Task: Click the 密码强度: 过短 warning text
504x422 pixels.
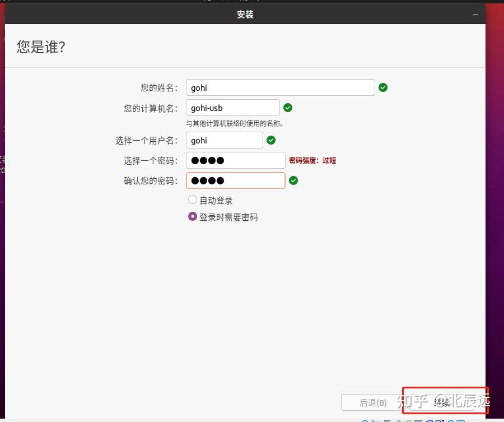Action: point(312,160)
